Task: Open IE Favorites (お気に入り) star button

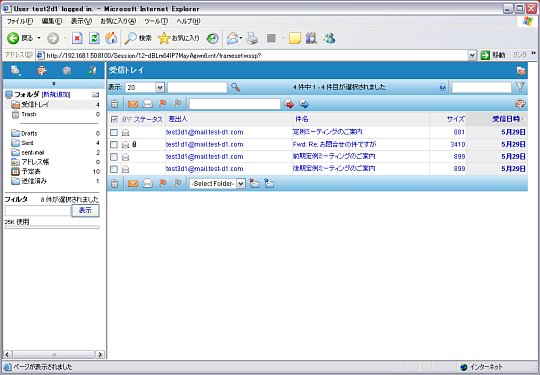Action: click(x=178, y=38)
